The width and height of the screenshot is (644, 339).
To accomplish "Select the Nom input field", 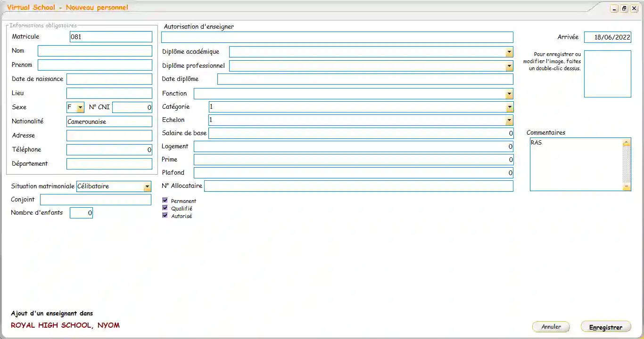I will [x=94, y=50].
